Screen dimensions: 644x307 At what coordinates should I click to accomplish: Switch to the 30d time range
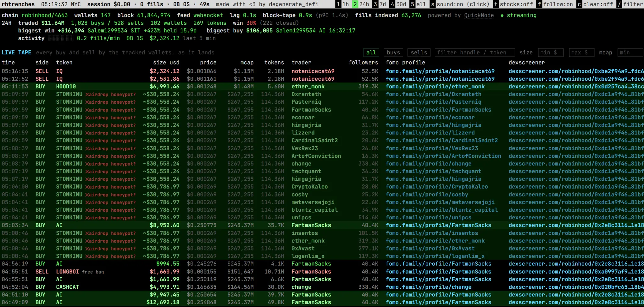[398, 4]
